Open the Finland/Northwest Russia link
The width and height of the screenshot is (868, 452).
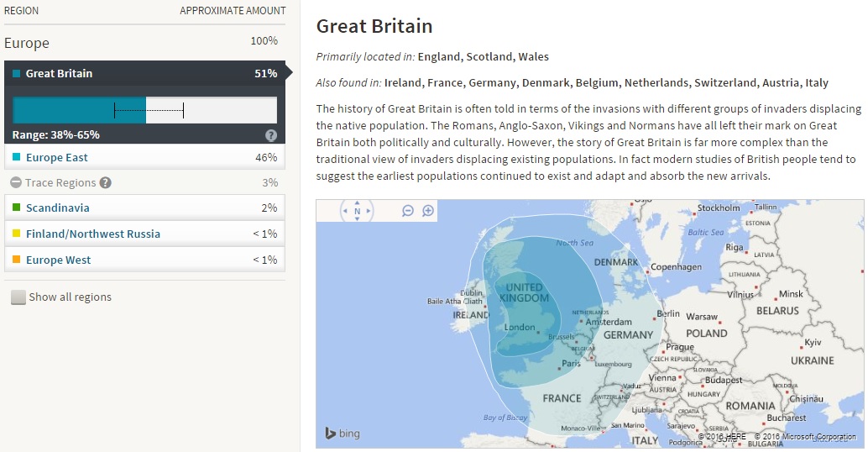coord(92,234)
